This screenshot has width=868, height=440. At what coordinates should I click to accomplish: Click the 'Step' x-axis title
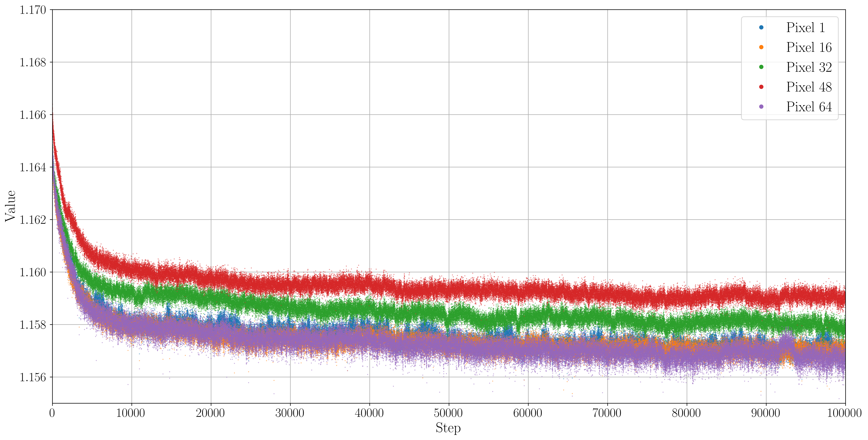448,428
